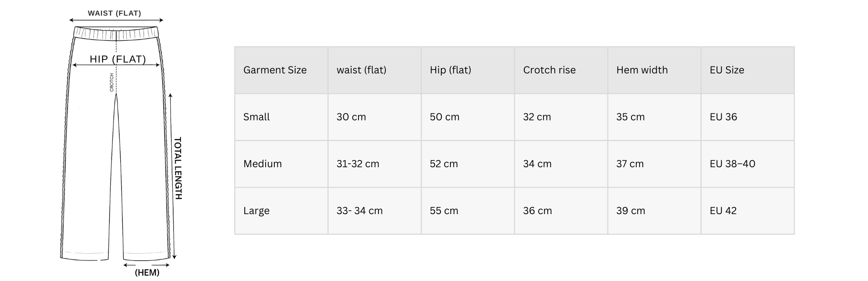The image size is (868, 281).
Task: Click the 39 cm hem width cell
Action: [631, 211]
